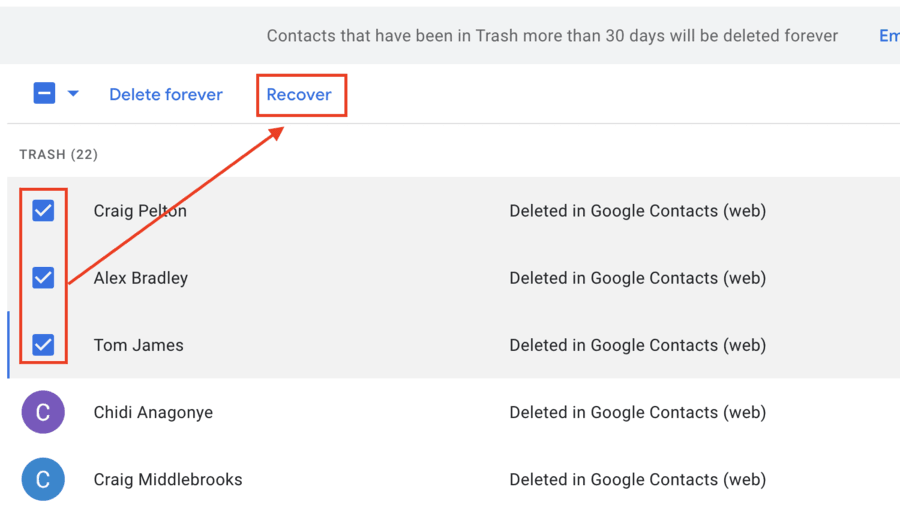Click the deletion source text for Chidi Anagonye
This screenshot has width=900, height=523.
(x=637, y=412)
